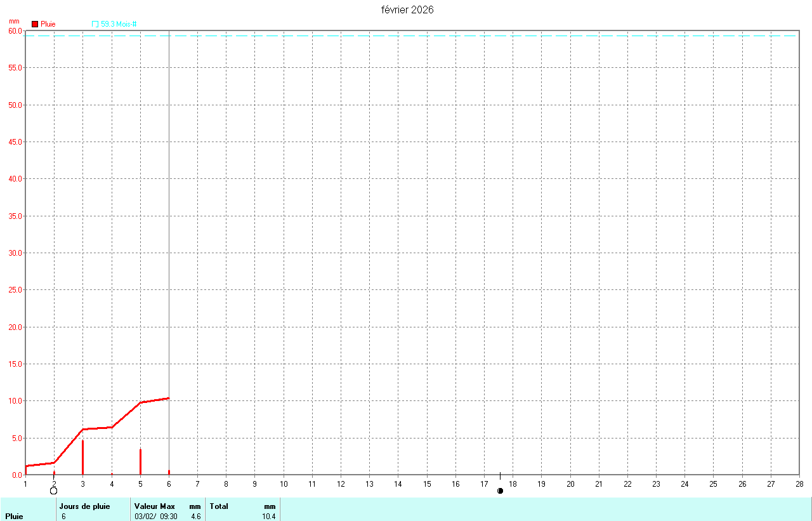The width and height of the screenshot is (812, 521).
Task: Click the full moon icon under day 2
Action: click(x=54, y=491)
